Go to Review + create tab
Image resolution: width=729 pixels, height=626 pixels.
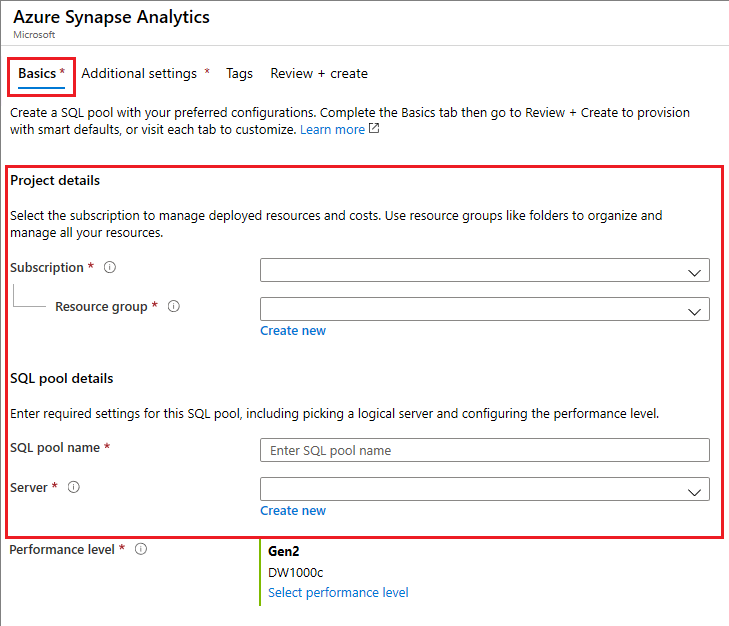pyautogui.click(x=319, y=73)
